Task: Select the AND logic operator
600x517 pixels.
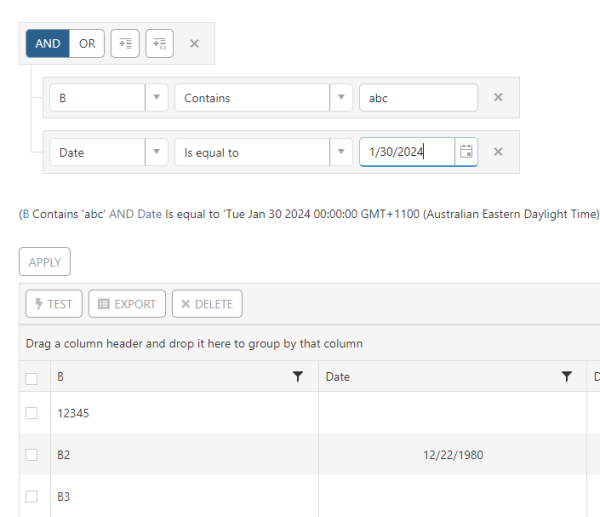Action: pos(48,43)
